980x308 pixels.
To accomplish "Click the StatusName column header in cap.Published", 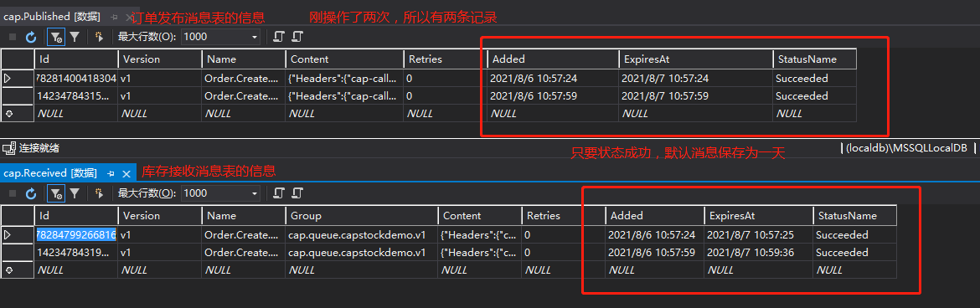I will (x=814, y=59).
